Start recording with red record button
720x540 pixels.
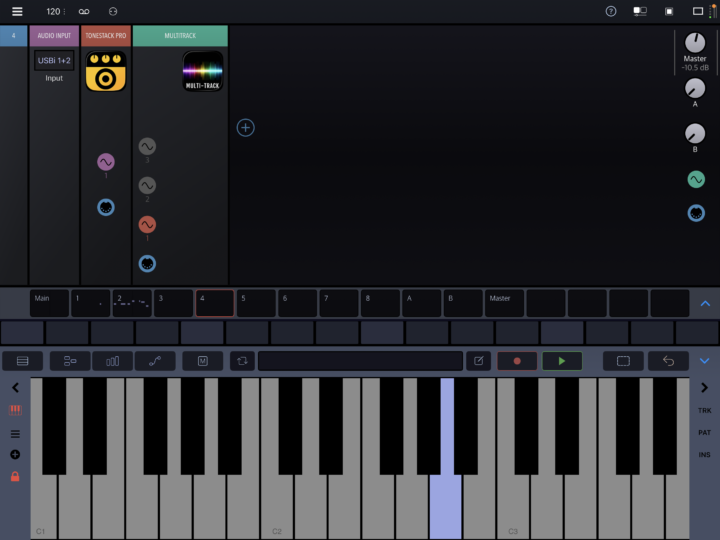pos(517,361)
